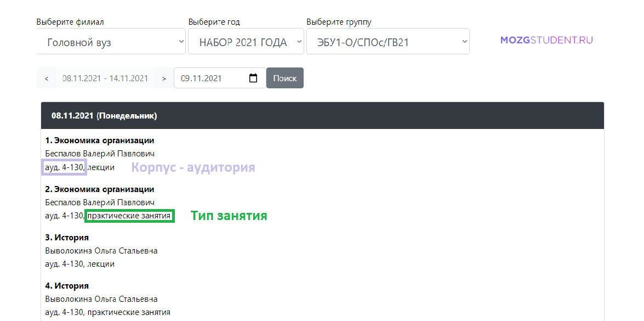This screenshot has width=644, height=321.
Task: Click the Выберите группу label
Action: (x=339, y=22)
